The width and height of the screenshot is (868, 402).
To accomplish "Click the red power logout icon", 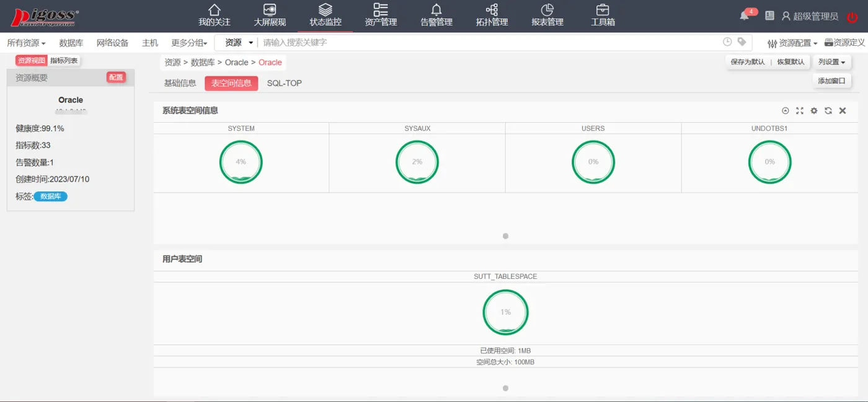I will 852,17.
